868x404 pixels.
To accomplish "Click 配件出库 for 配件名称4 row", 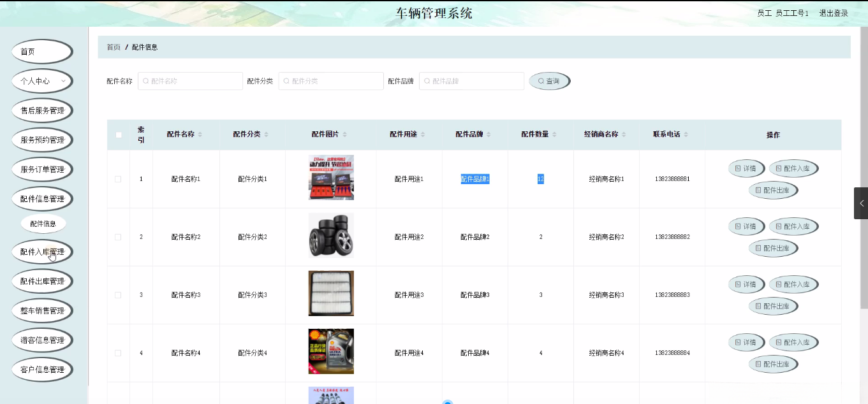I will [x=773, y=364].
